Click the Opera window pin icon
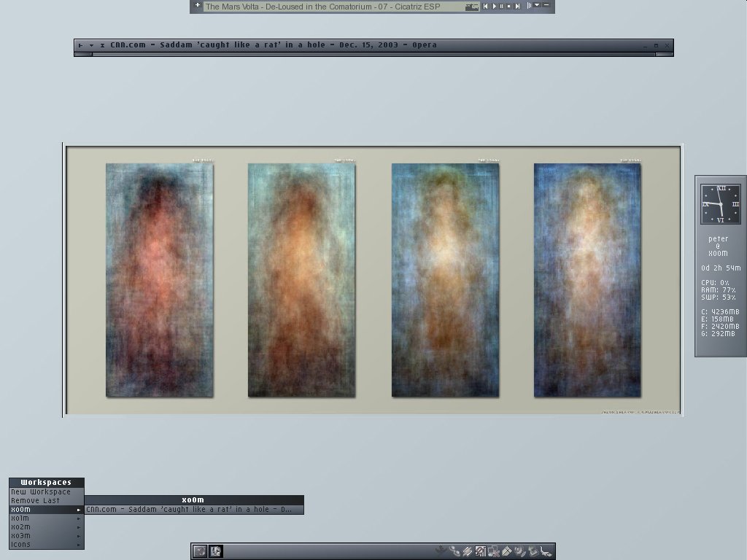747x560 pixels. pos(80,45)
